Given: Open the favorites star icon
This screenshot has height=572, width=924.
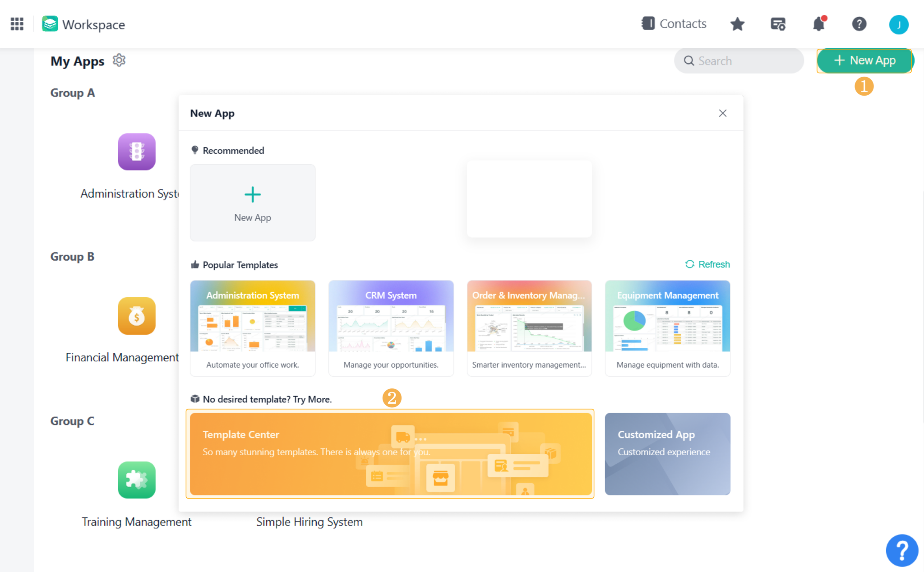Looking at the screenshot, I should click(737, 24).
